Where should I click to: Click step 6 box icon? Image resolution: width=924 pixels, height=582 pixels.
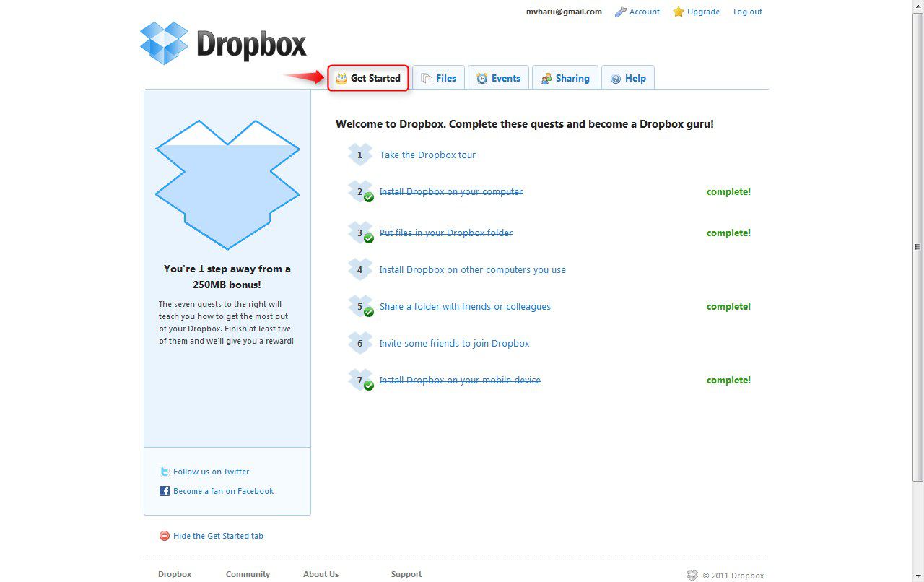[360, 343]
